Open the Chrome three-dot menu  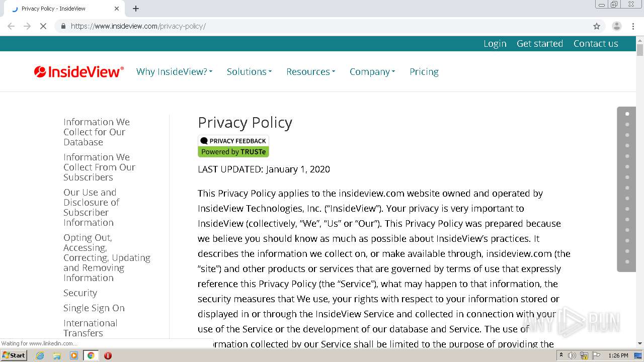(x=633, y=26)
